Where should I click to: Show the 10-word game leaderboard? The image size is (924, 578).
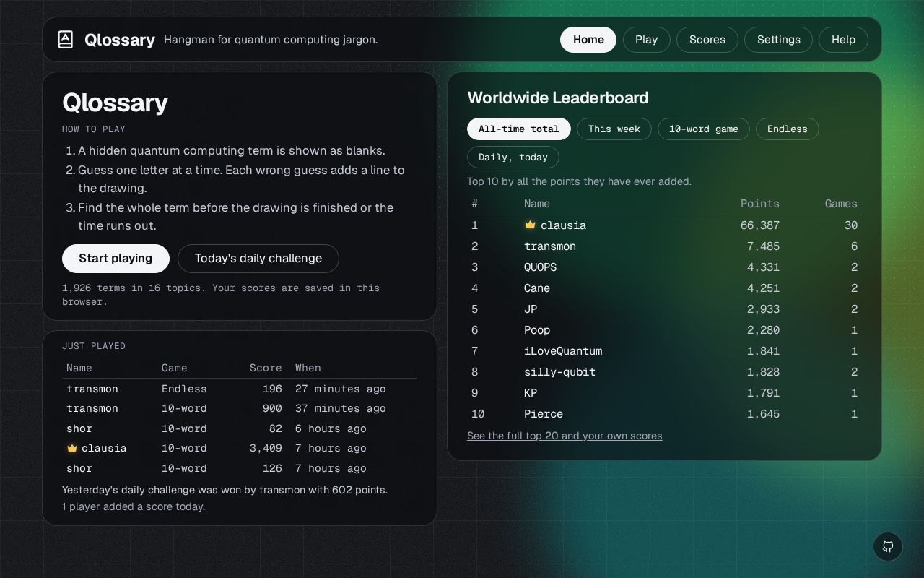(x=703, y=129)
